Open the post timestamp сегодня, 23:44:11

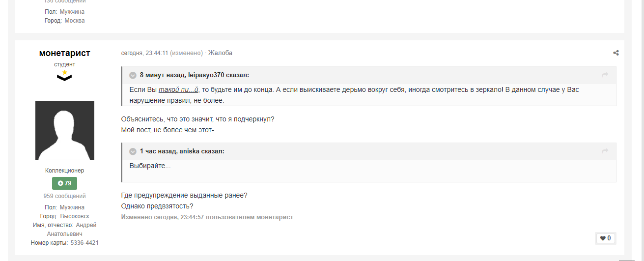[145, 53]
